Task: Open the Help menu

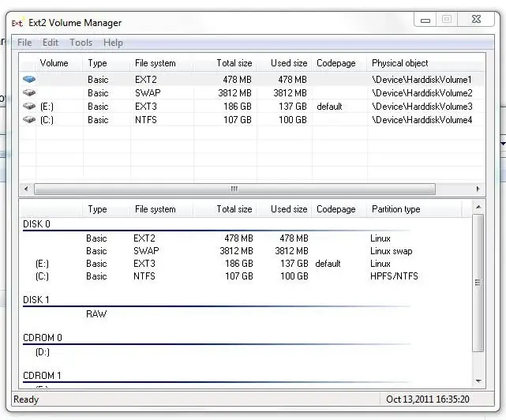Action: tap(113, 43)
